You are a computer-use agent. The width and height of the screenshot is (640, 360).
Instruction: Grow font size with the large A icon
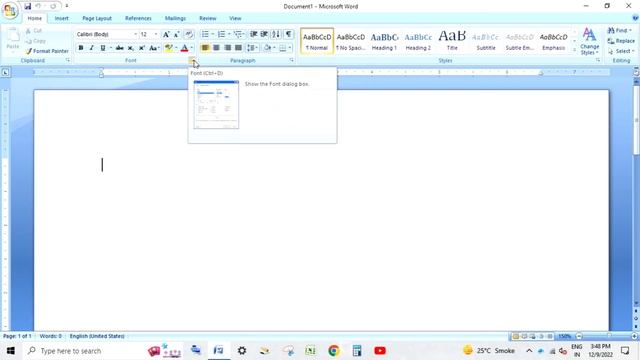(166, 34)
